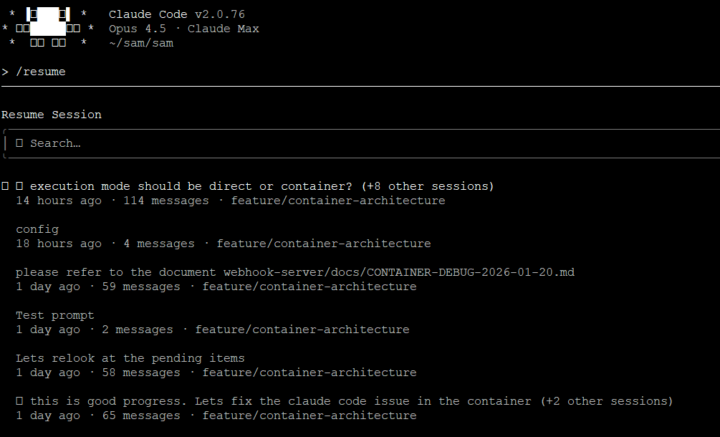
Task: Click the Claude Code ASCII logo
Action: [48, 28]
